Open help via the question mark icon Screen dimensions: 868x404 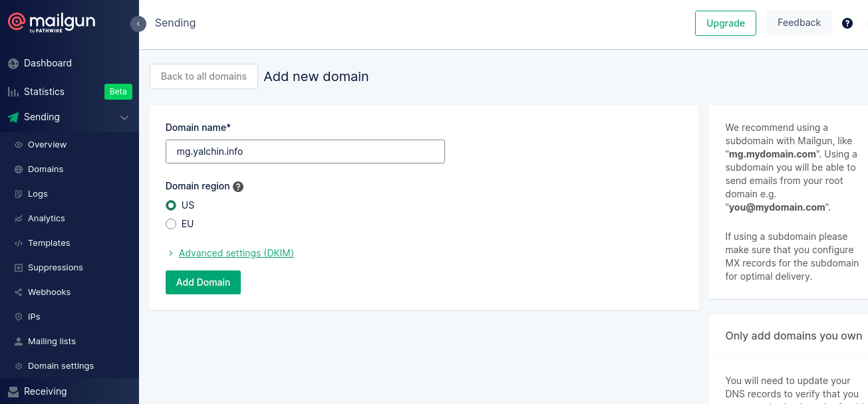(x=847, y=23)
